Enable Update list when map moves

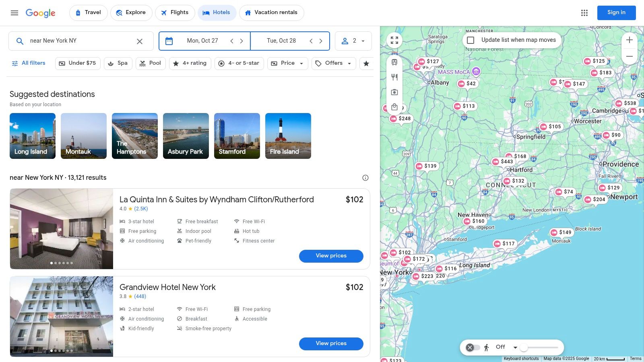tap(471, 40)
